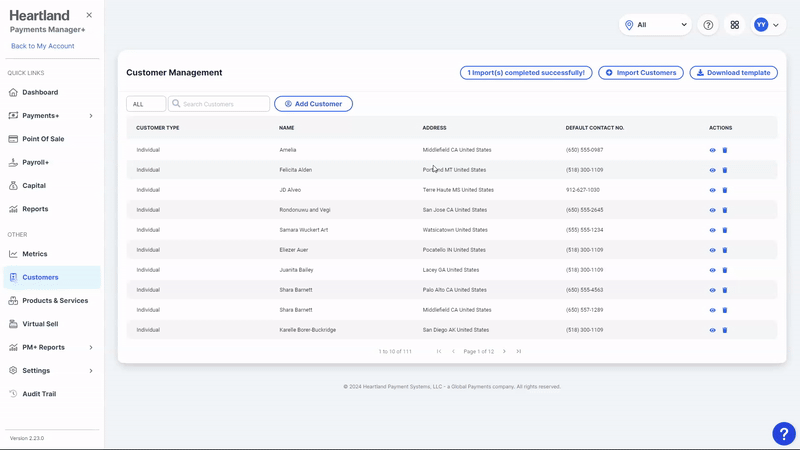800x450 pixels.
Task: Click the help question mark in header
Action: pos(708,25)
